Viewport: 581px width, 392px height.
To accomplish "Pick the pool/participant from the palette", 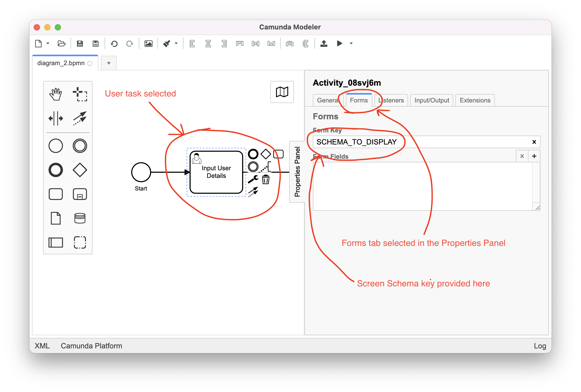I will pos(56,243).
